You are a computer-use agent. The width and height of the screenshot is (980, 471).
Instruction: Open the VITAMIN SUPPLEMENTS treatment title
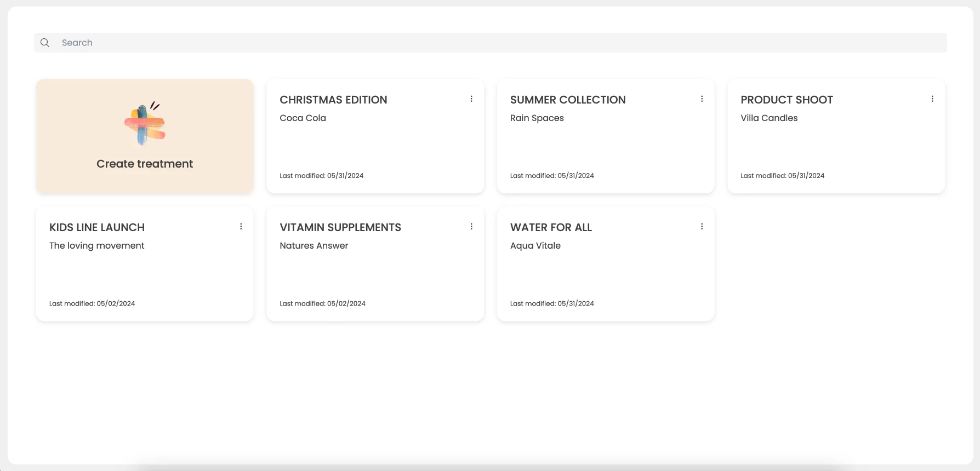click(340, 227)
